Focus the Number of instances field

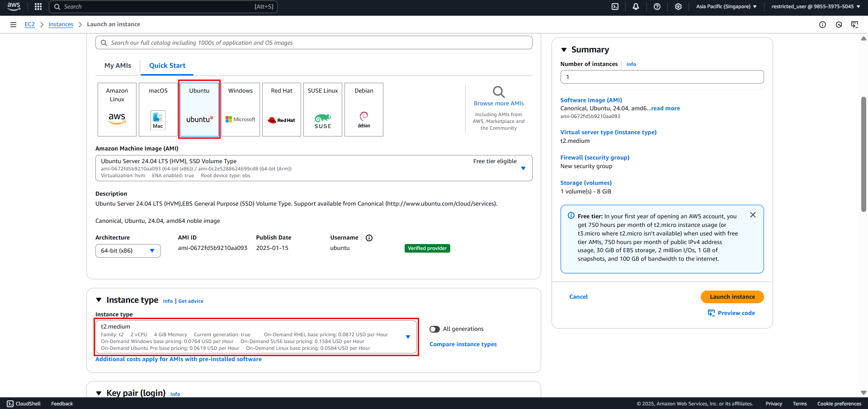click(x=662, y=77)
